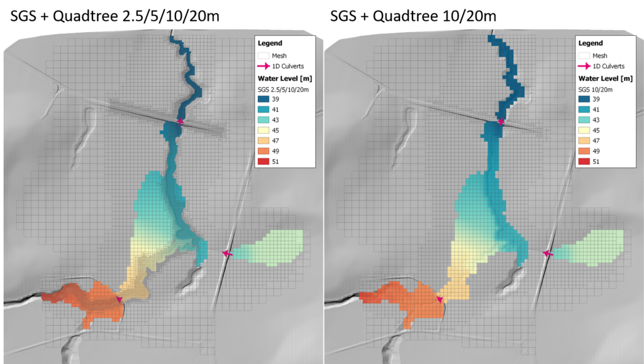Click the 1D Culverts arrow symbol in the right legend

[x=585, y=66]
